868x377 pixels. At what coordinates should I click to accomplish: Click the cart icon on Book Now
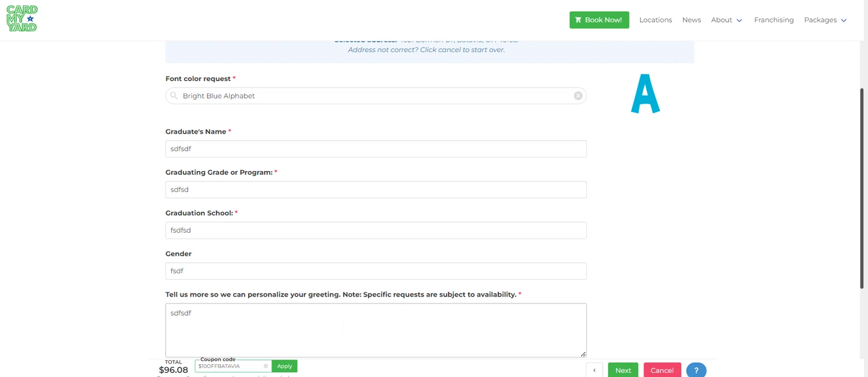(578, 20)
